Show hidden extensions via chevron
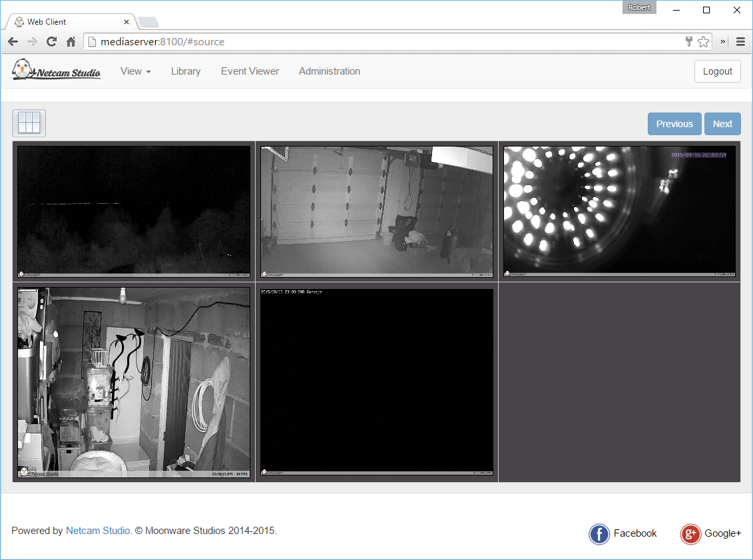 722,42
